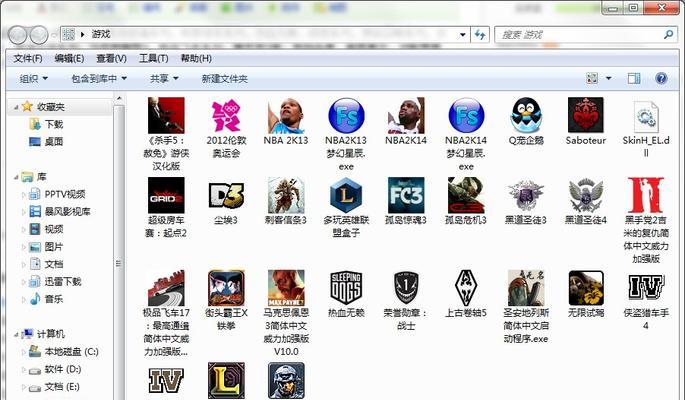Open the 帮助(H) menu
Viewport: 685px width, 400px height.
click(196, 58)
